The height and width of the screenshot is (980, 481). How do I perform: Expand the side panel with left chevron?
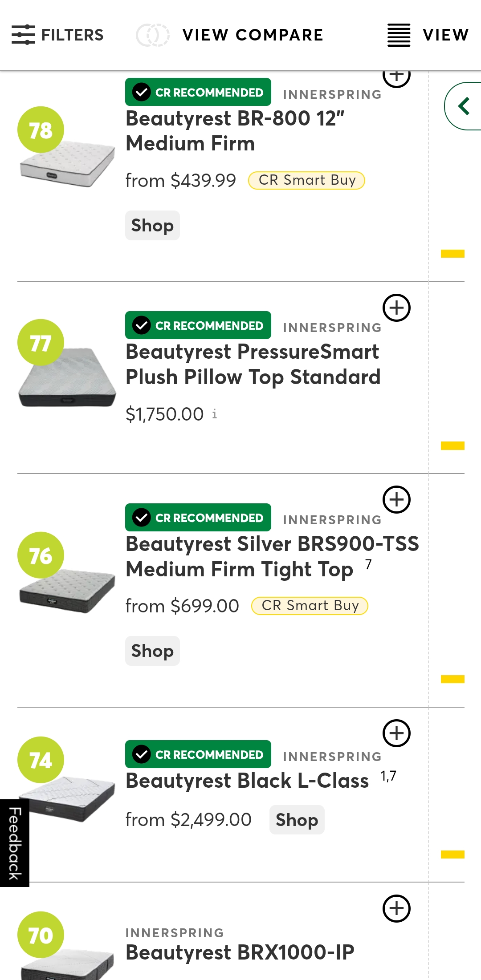[464, 106]
